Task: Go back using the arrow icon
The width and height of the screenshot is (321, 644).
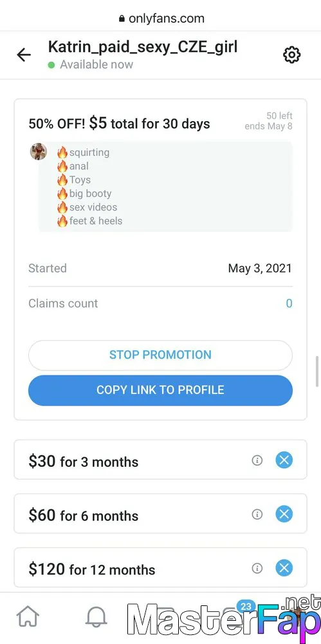Action: pos(23,55)
